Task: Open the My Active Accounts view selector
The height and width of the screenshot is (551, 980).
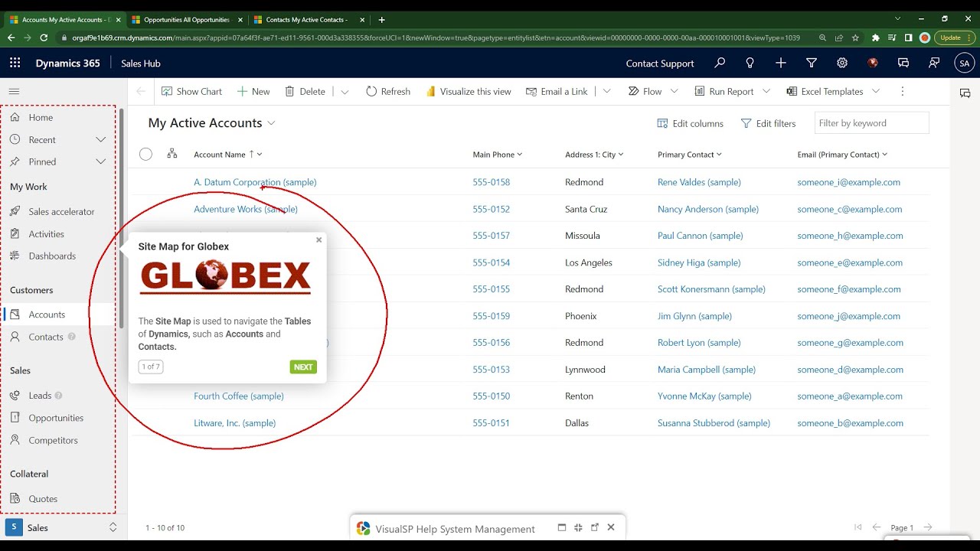Action: pyautogui.click(x=212, y=122)
